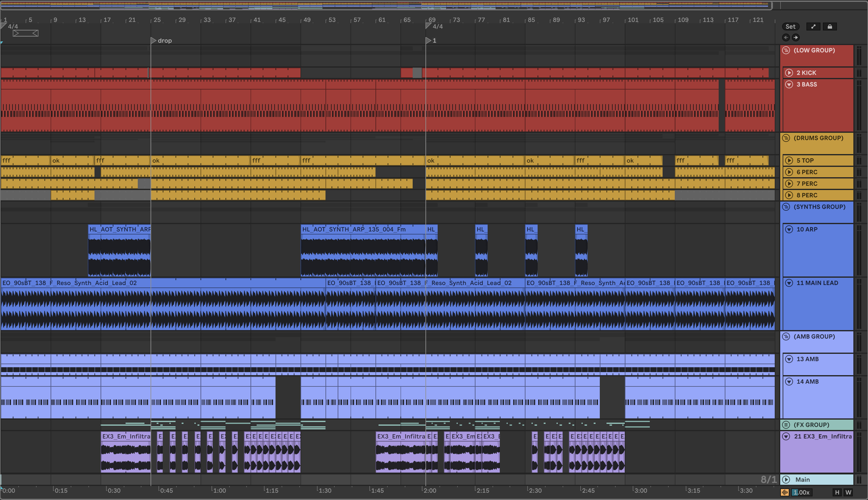Image resolution: width=868 pixels, height=500 pixels.
Task: Click the DRUMS GROUP fold icon
Action: pyautogui.click(x=786, y=138)
